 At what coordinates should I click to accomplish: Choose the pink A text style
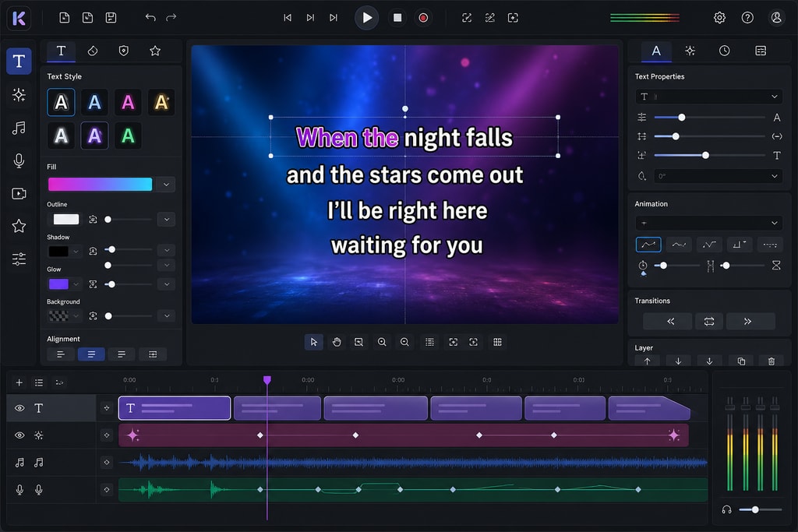point(129,103)
